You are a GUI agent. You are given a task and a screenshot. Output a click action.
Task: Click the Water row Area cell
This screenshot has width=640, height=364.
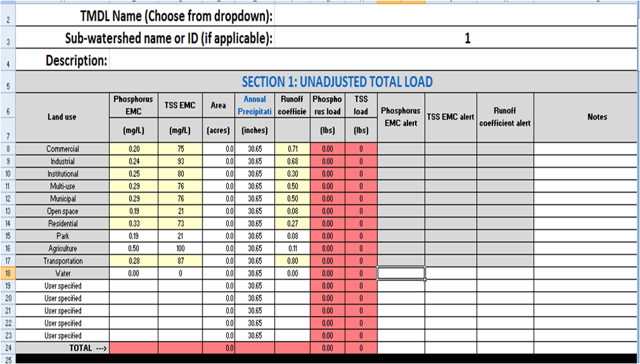click(x=218, y=273)
